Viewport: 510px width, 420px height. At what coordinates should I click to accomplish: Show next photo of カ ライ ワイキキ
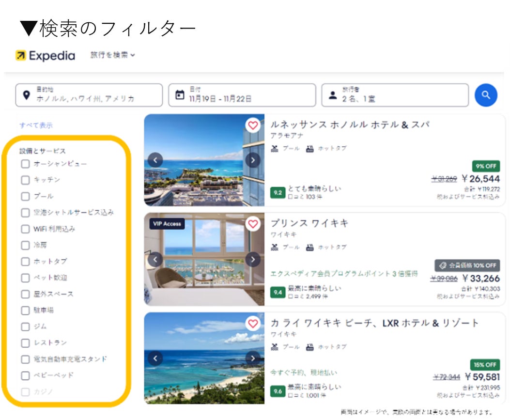click(x=253, y=358)
